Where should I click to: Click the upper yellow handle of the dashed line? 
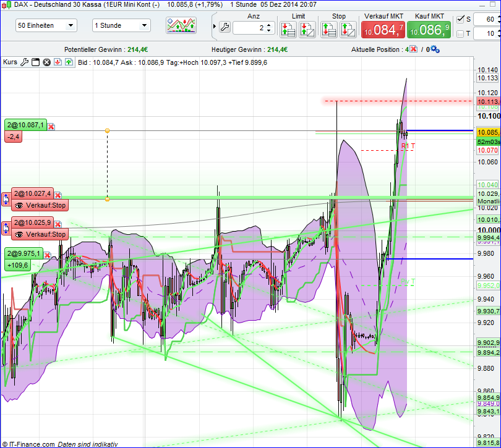click(x=108, y=130)
